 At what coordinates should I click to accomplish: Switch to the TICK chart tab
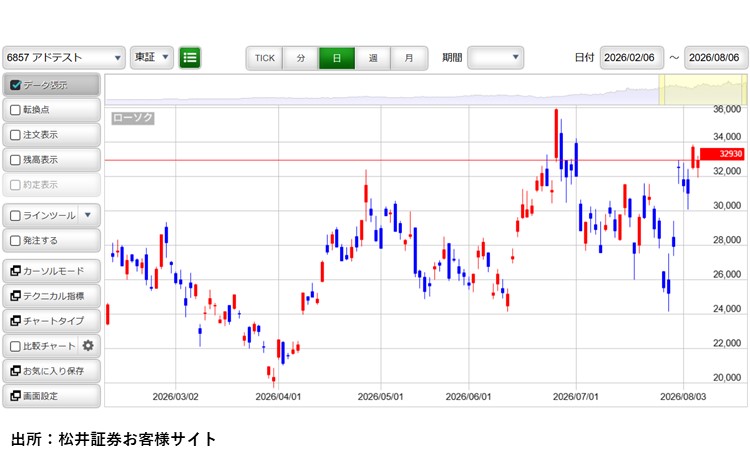tap(265, 58)
